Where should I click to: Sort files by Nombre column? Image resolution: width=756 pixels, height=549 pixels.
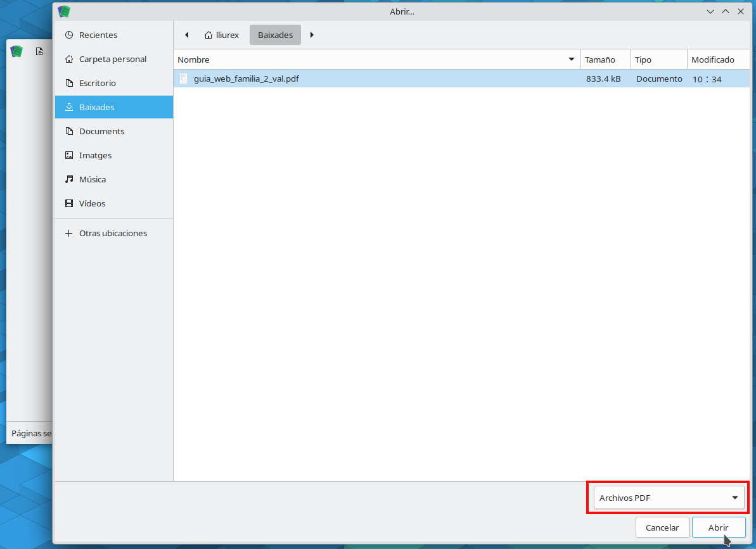[377, 60]
